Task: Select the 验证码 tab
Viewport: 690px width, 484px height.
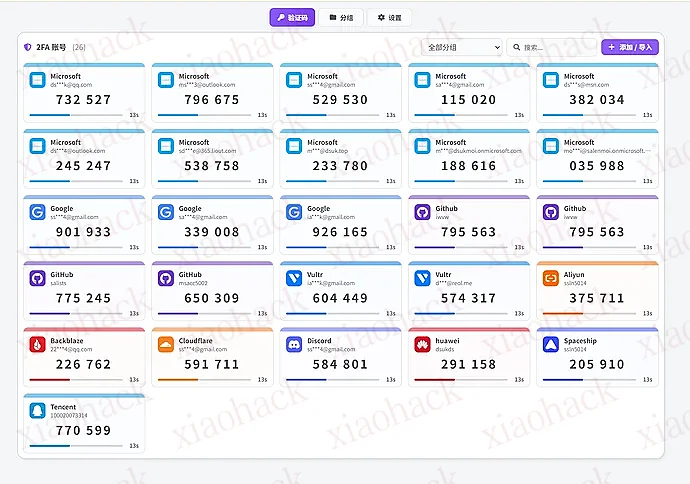Action: point(292,18)
